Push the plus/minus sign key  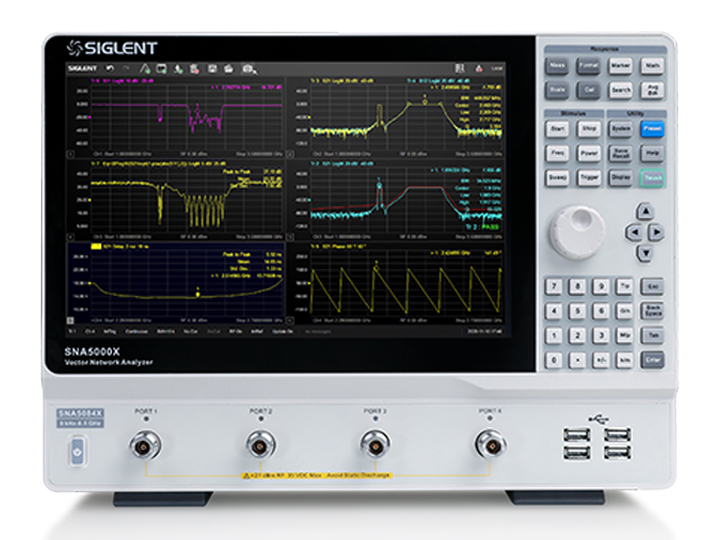601,360
